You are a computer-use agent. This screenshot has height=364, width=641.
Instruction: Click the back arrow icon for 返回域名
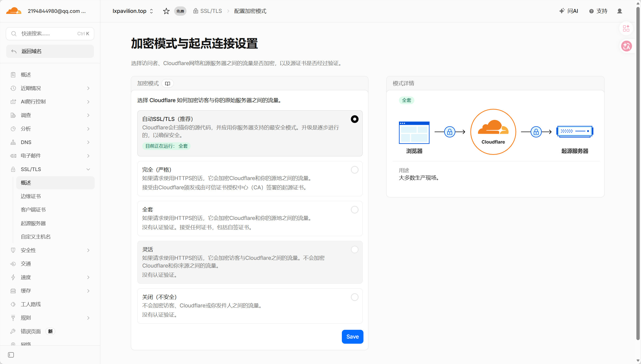(14, 51)
